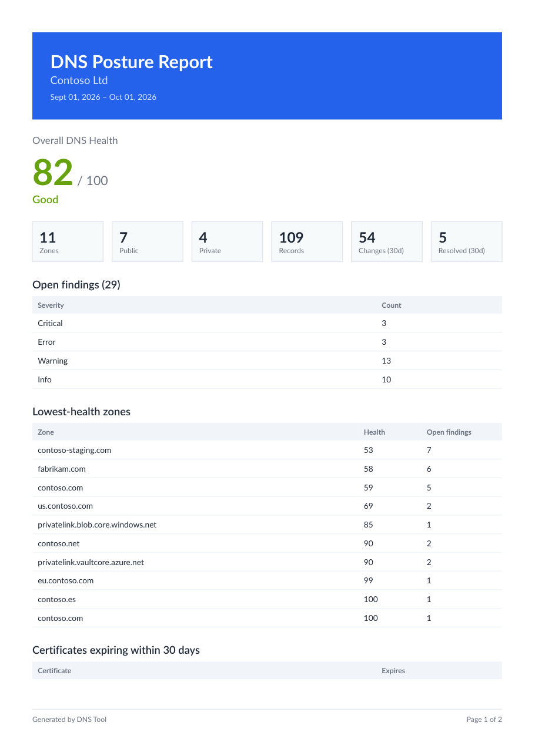This screenshot has height=756, width=535.
Task: Select the Error severity row label
Action: coord(46,342)
